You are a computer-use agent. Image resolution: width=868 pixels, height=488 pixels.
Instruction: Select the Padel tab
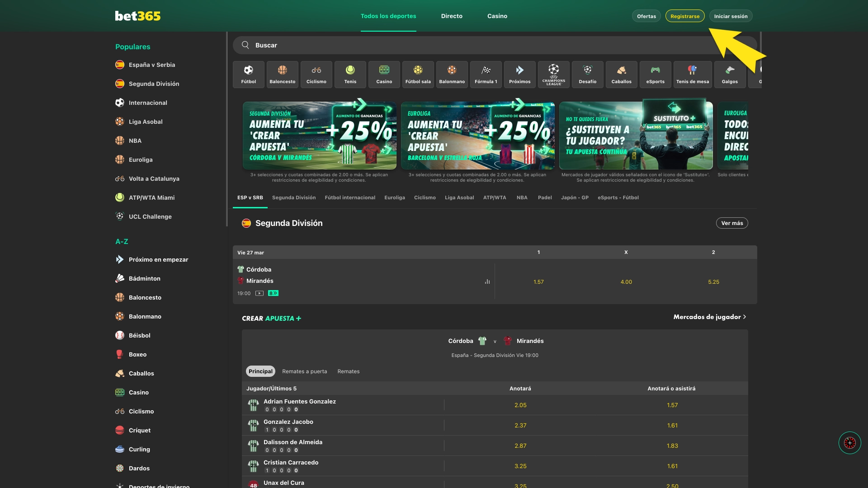pyautogui.click(x=545, y=197)
